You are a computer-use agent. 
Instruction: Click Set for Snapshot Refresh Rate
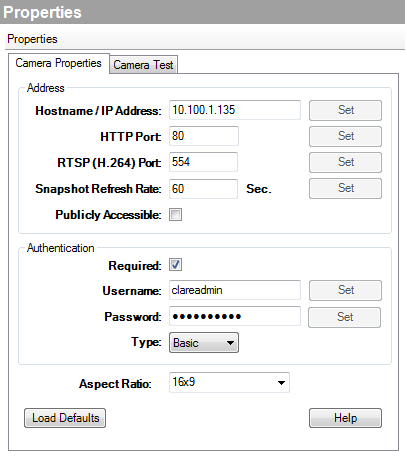345,188
